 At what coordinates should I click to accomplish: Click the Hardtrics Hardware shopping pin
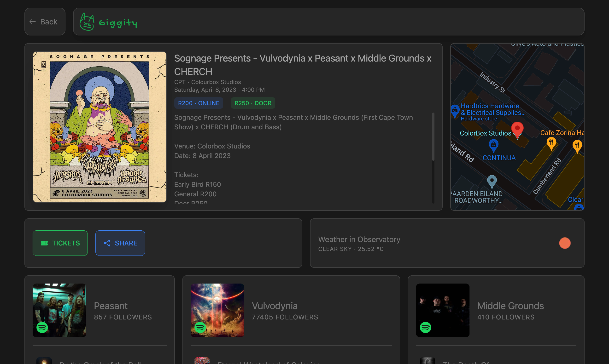(455, 111)
